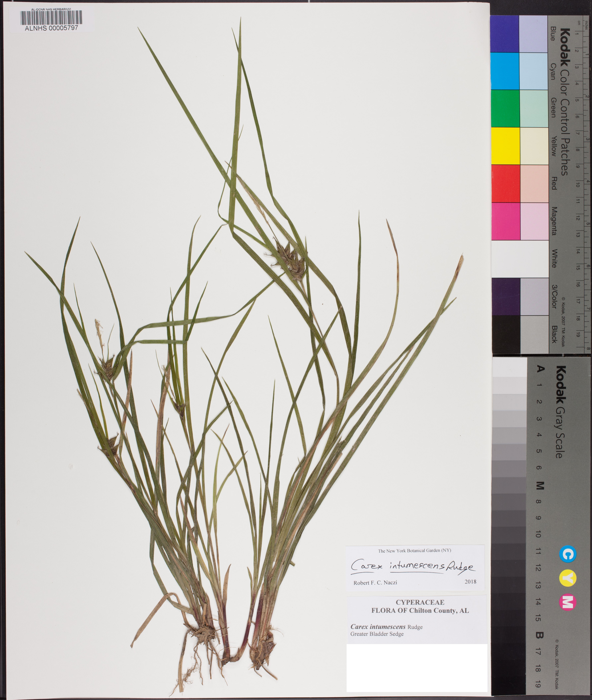Screen dimensions: 592x700
Task: Click the green color patch
Action: tap(504, 108)
